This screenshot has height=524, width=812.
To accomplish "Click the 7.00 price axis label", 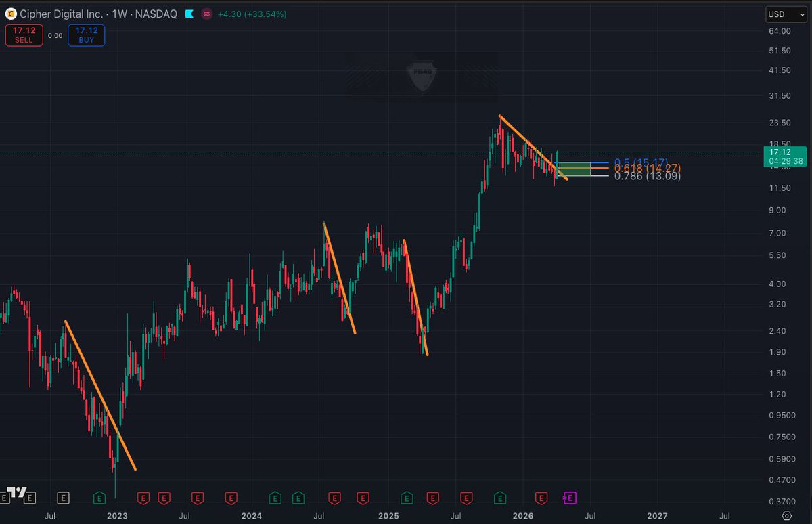I will pos(777,233).
